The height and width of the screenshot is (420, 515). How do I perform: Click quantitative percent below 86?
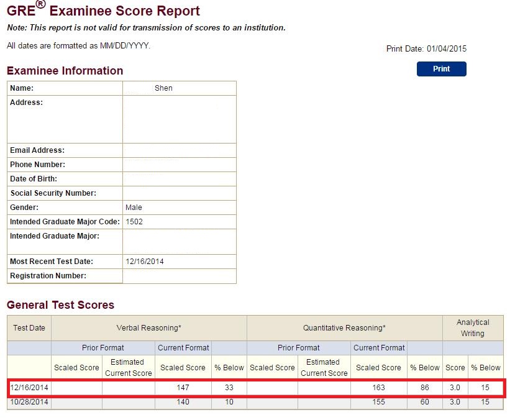[x=425, y=388]
